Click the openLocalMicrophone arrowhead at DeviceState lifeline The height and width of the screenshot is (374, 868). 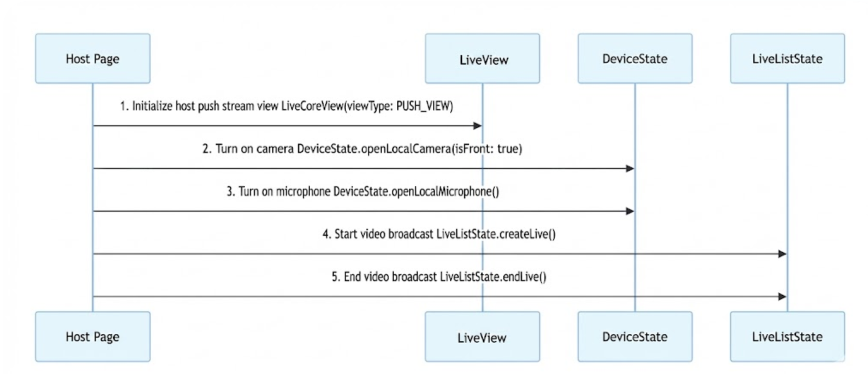coord(630,211)
